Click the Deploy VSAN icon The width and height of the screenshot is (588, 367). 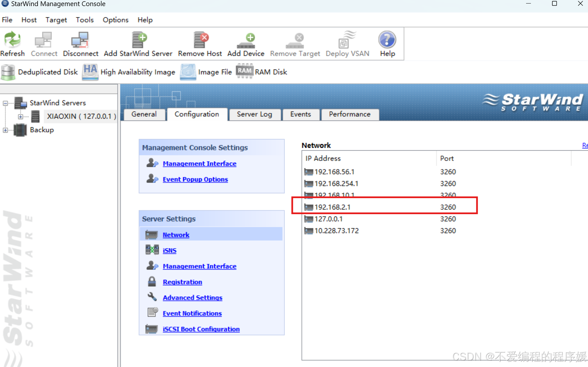tap(347, 39)
